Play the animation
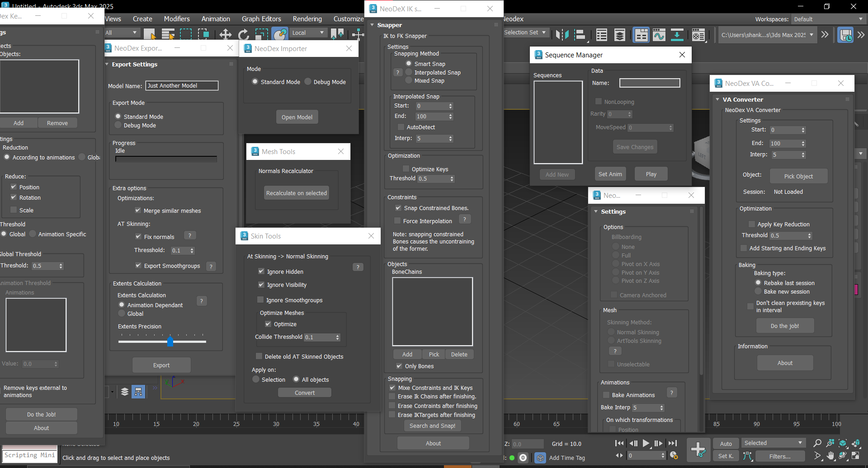868x468 pixels. tap(646, 443)
